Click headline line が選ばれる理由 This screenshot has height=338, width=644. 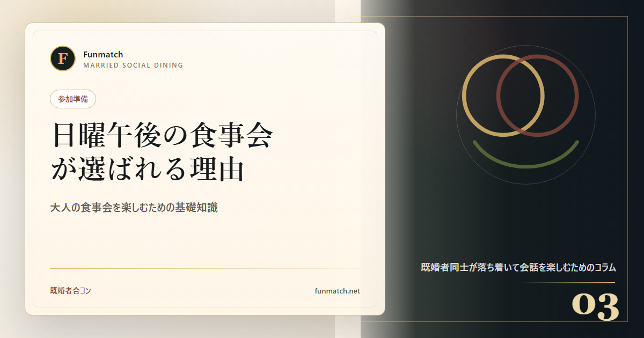(x=148, y=169)
